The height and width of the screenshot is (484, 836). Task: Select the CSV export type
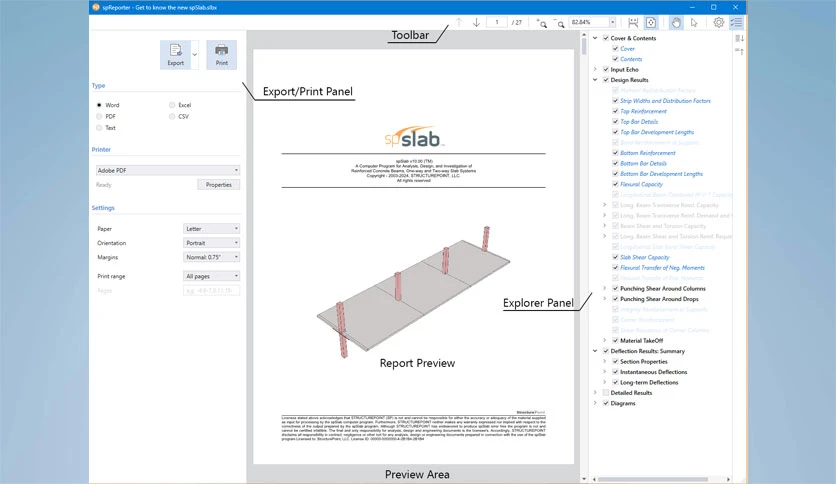tap(172, 116)
